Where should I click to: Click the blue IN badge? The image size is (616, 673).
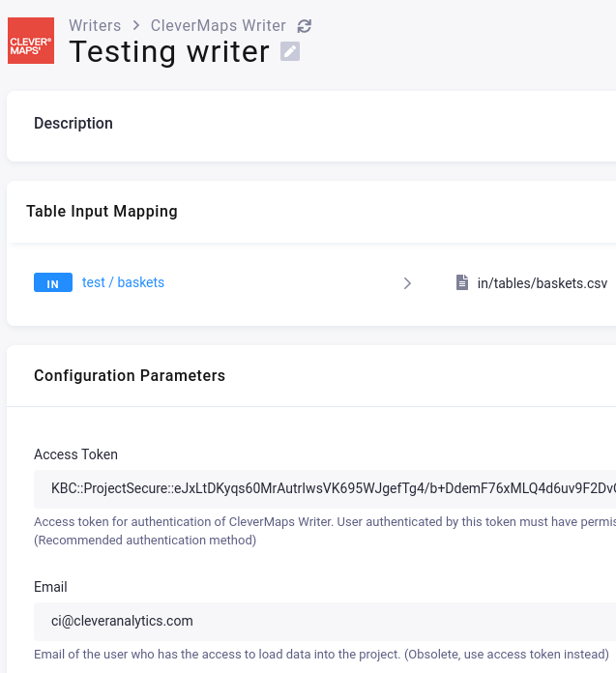(x=53, y=283)
